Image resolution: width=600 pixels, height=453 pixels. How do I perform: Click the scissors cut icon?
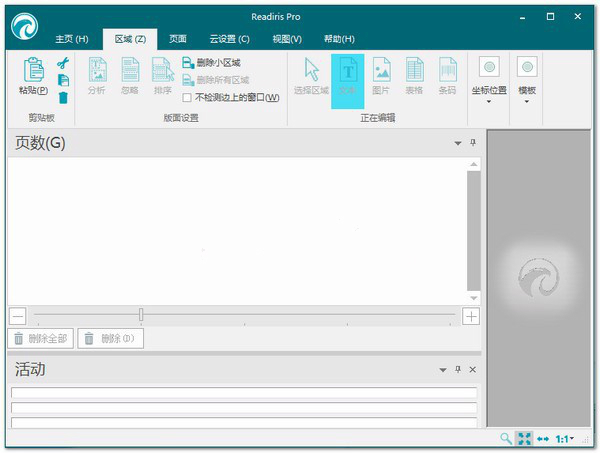[62, 64]
